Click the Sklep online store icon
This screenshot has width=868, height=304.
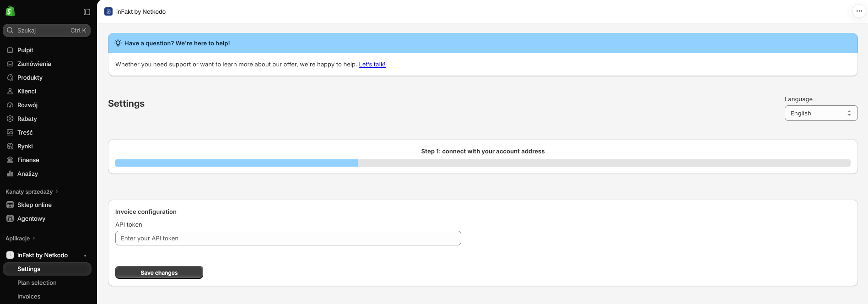[10, 205]
